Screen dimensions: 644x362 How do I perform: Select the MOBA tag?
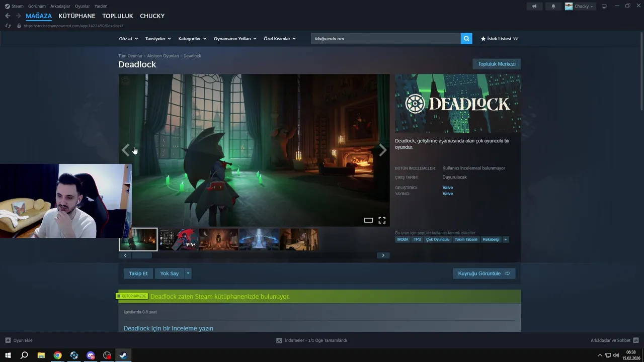tap(403, 239)
